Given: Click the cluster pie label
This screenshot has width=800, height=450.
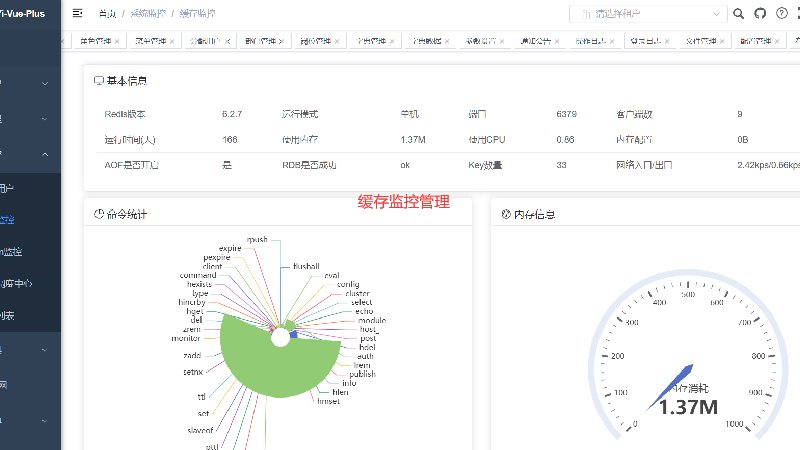Looking at the screenshot, I should 357,293.
